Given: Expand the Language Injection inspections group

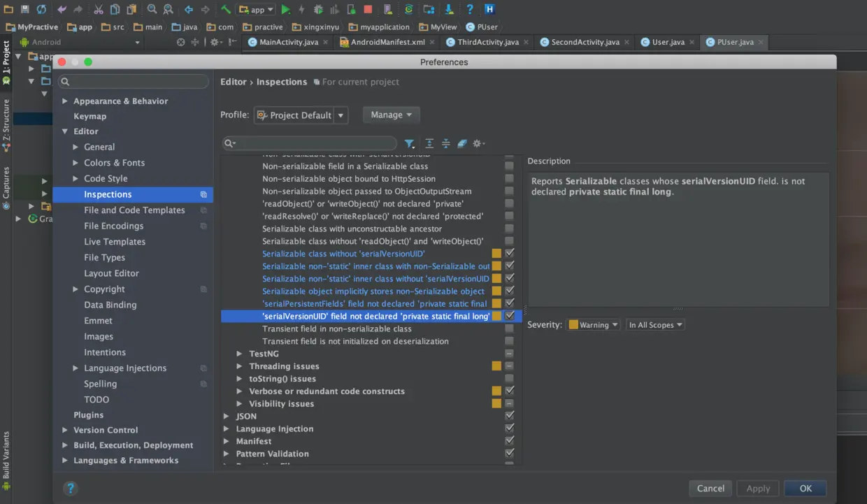Looking at the screenshot, I should tap(227, 429).
